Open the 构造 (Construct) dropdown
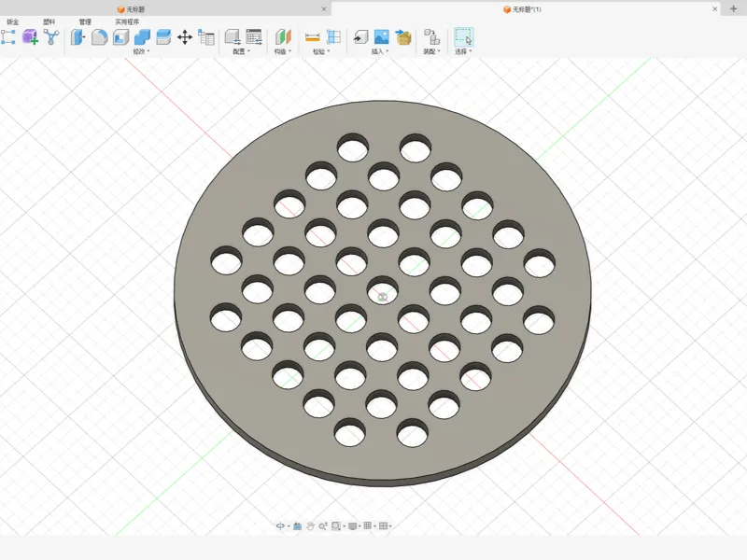The width and height of the screenshot is (747, 560). click(283, 51)
